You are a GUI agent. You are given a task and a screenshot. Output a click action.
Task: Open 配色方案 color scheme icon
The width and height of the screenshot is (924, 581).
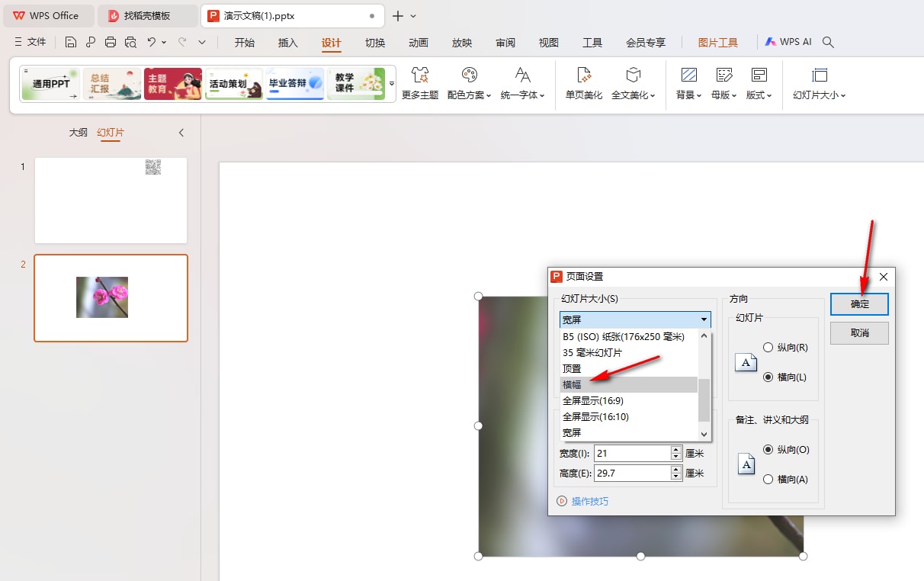tap(470, 75)
